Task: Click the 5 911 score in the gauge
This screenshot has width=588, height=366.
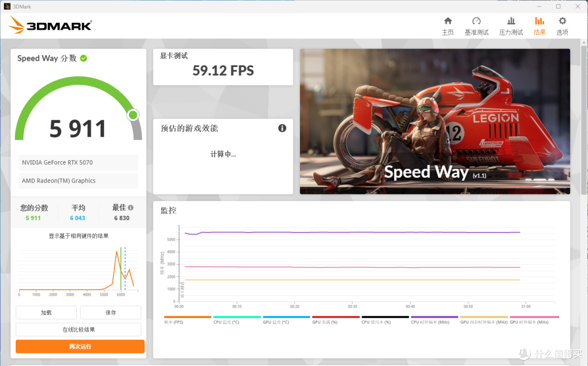Action: pos(78,129)
